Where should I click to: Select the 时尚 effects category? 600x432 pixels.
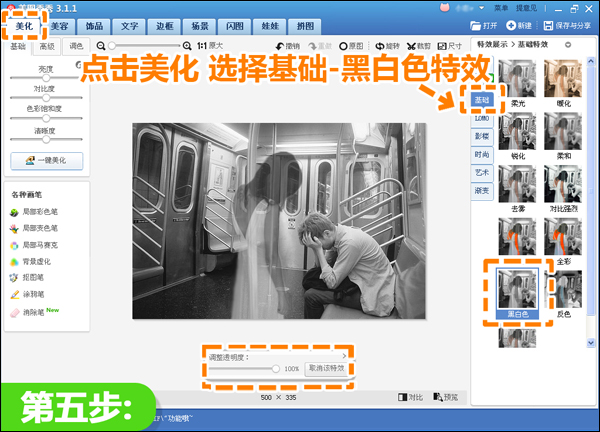click(x=482, y=155)
